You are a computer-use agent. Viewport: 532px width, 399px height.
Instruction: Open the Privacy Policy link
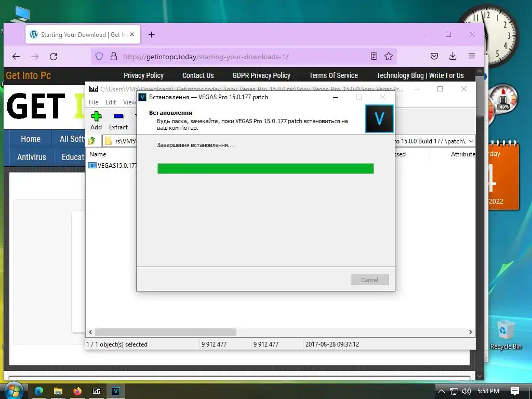click(x=143, y=75)
